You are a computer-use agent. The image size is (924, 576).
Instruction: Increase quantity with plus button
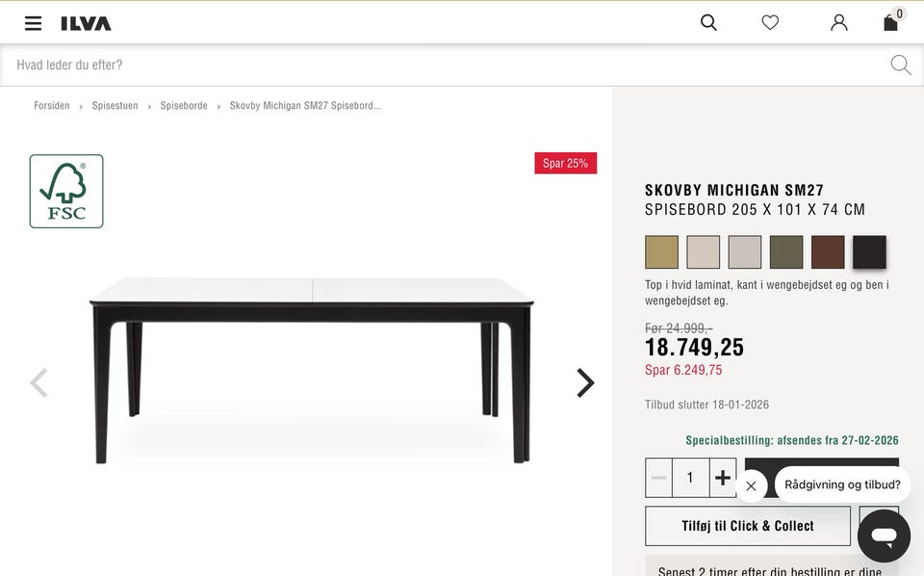(x=722, y=478)
